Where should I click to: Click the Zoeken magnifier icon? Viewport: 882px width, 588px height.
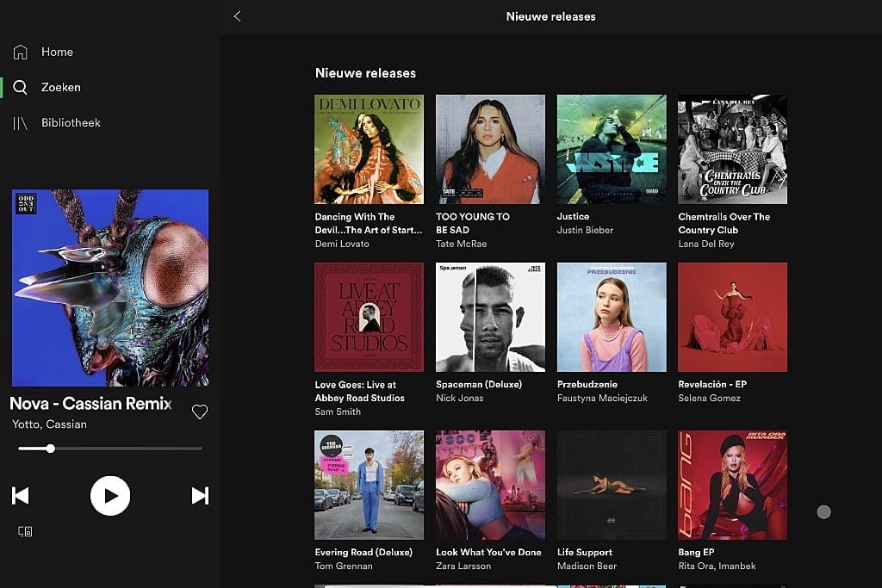[21, 87]
